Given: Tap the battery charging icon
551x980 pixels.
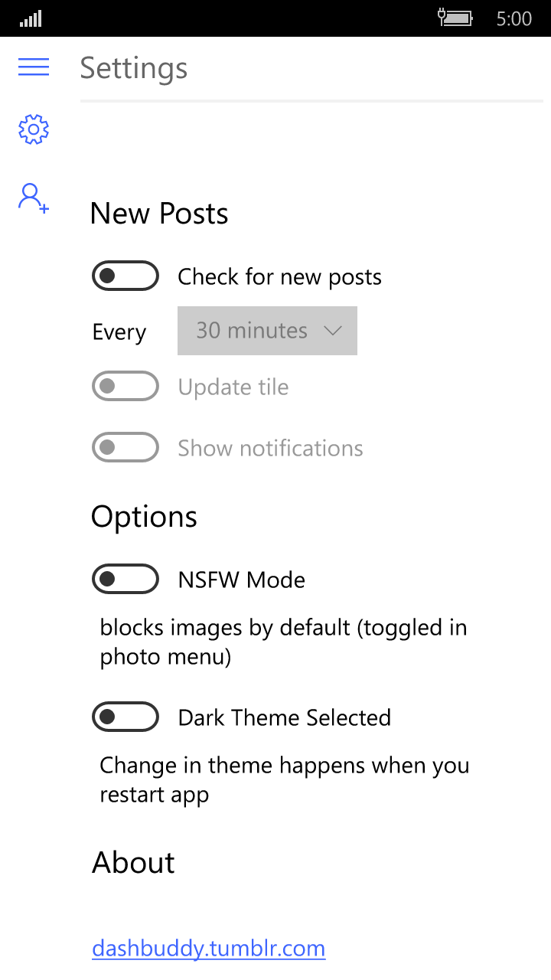Looking at the screenshot, I should point(455,18).
